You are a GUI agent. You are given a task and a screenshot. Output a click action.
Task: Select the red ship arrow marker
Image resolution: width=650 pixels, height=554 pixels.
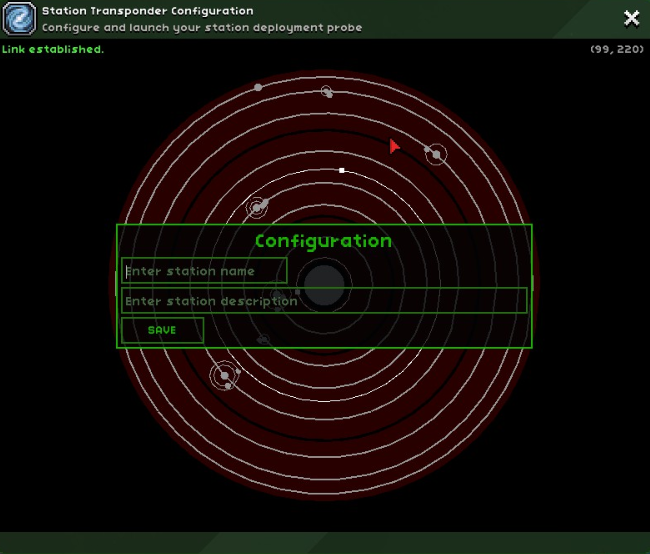[394, 146]
